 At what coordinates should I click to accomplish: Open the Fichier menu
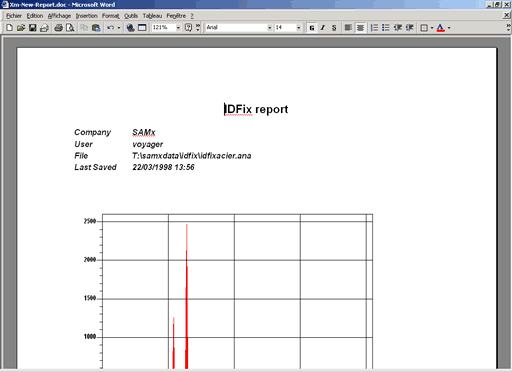14,16
